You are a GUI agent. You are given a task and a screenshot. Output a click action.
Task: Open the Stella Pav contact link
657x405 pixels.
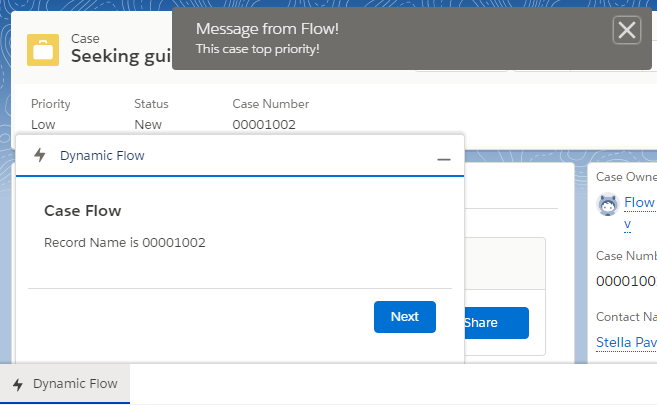click(626, 342)
